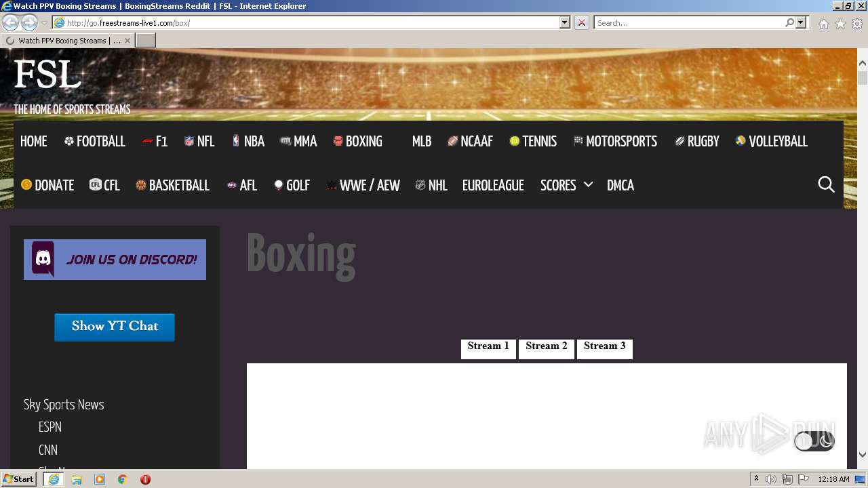Image resolution: width=868 pixels, height=488 pixels.
Task: Open the EUROLEAGUE nav link
Action: [x=493, y=186]
